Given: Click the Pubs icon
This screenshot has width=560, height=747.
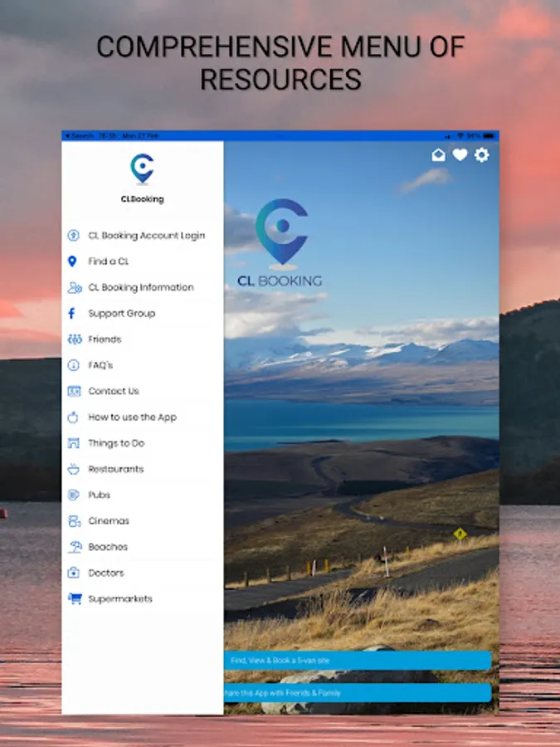Looking at the screenshot, I should pyautogui.click(x=73, y=495).
